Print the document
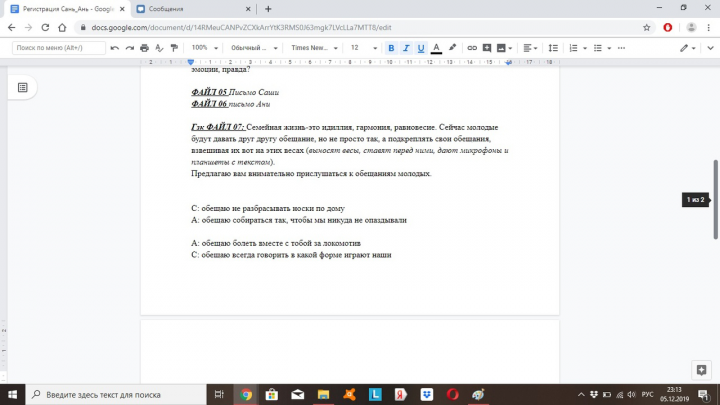Screen dimensions: 720x405 144,48
